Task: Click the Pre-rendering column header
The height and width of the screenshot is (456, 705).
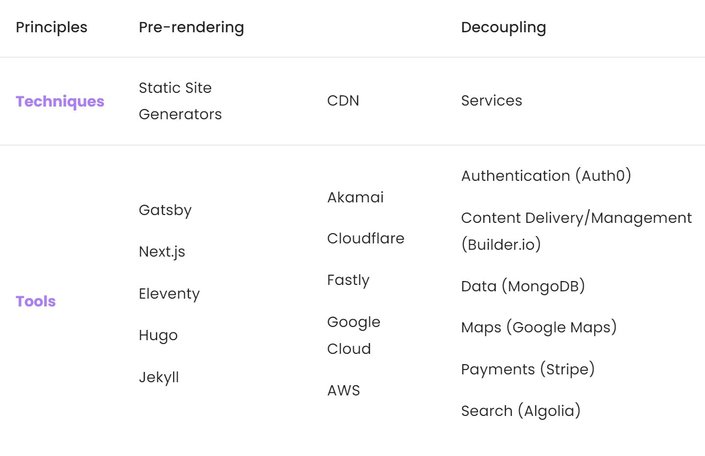Action: point(192,27)
